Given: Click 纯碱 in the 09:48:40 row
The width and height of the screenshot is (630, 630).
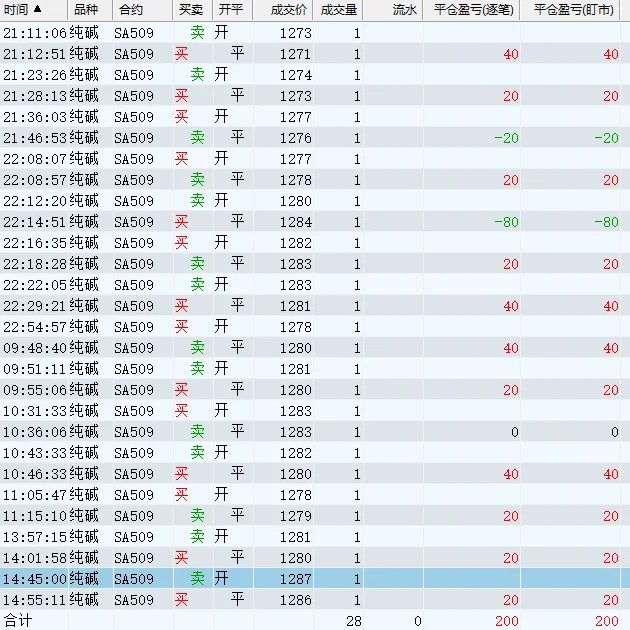Looking at the screenshot, I should tap(84, 347).
